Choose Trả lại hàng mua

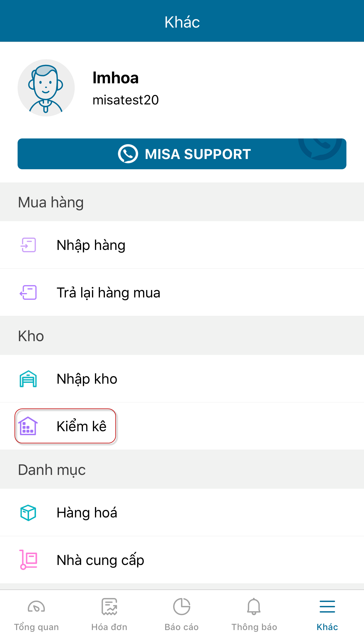pyautogui.click(x=108, y=293)
